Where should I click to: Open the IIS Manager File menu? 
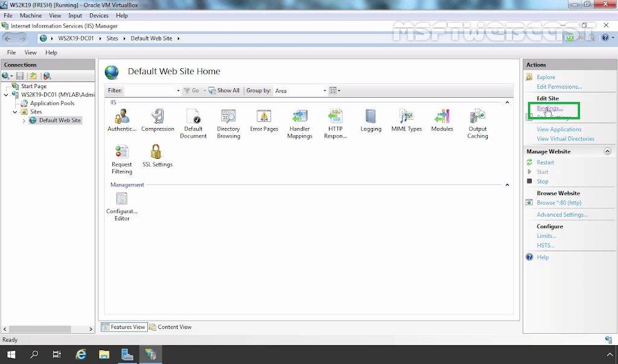click(11, 53)
